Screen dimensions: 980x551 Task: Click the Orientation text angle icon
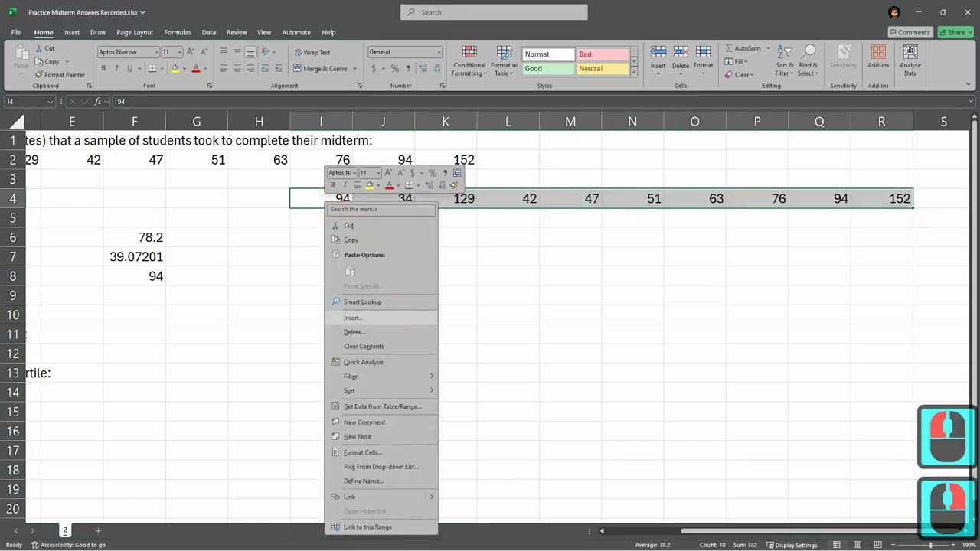click(x=266, y=52)
